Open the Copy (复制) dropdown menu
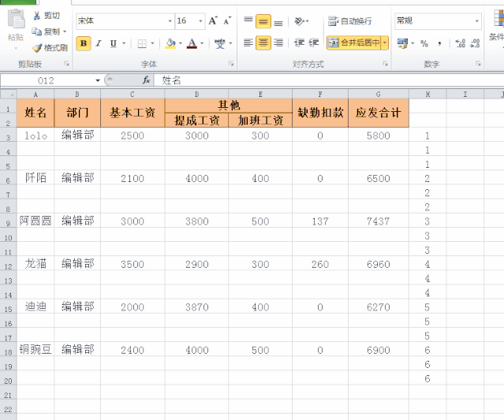The image size is (504, 420). point(64,32)
